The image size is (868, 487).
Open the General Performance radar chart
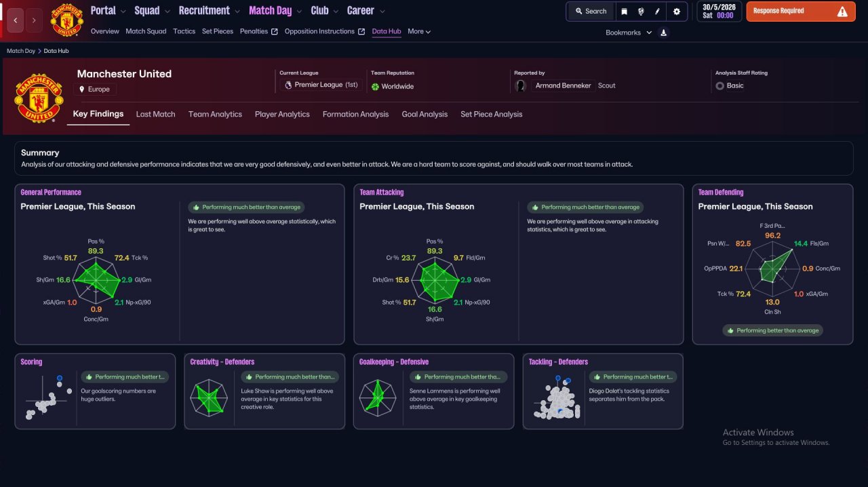[96, 279]
